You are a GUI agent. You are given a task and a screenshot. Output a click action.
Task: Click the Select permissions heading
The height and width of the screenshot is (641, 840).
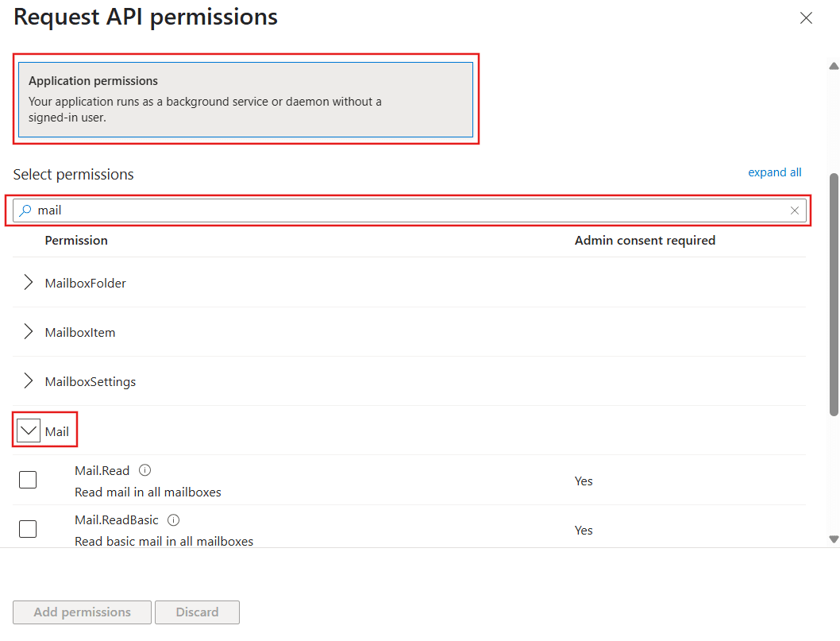73,175
